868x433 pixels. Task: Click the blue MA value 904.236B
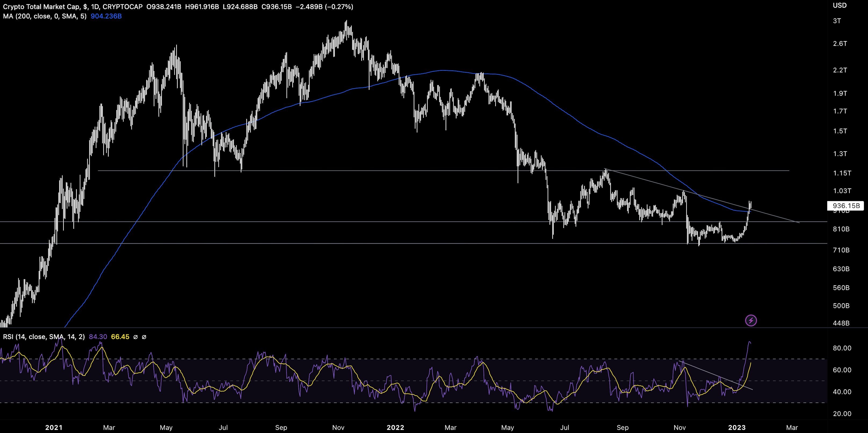point(106,16)
